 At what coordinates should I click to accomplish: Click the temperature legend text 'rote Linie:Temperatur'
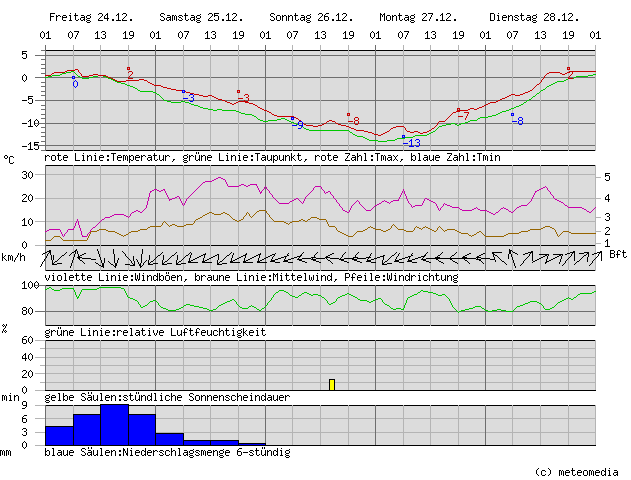(107, 157)
